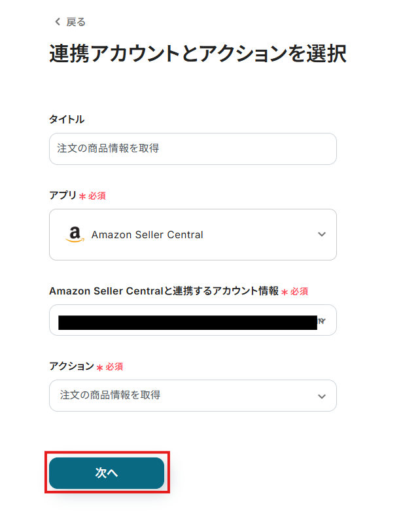Click the 連携アカウントとアクションを選択 heading
The width and height of the screenshot is (420, 517).
(198, 54)
